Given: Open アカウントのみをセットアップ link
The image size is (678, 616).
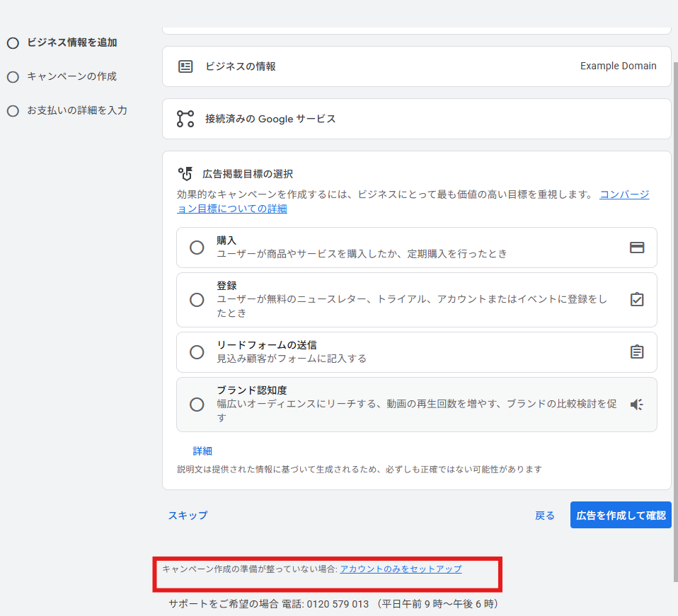Looking at the screenshot, I should pyautogui.click(x=401, y=569).
